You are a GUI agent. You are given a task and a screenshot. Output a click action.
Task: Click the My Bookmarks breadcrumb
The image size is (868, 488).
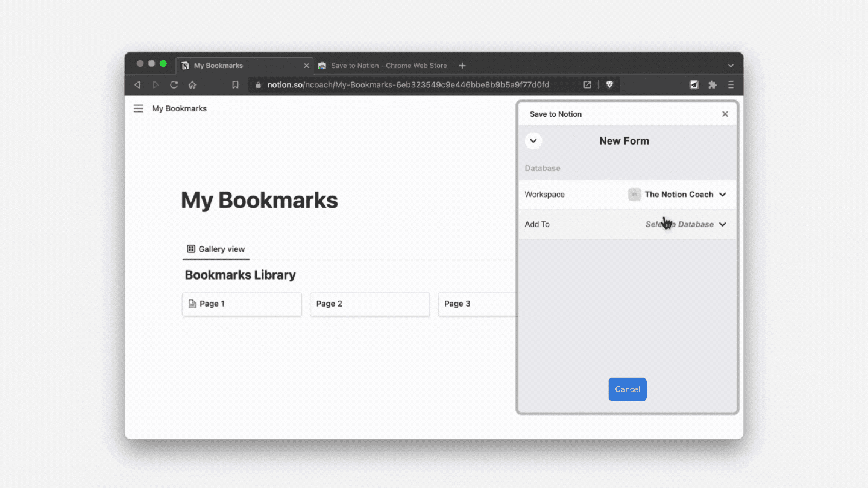click(179, 108)
